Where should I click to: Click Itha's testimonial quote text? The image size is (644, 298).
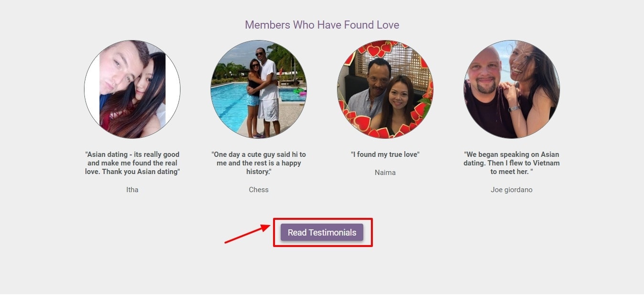click(132, 163)
